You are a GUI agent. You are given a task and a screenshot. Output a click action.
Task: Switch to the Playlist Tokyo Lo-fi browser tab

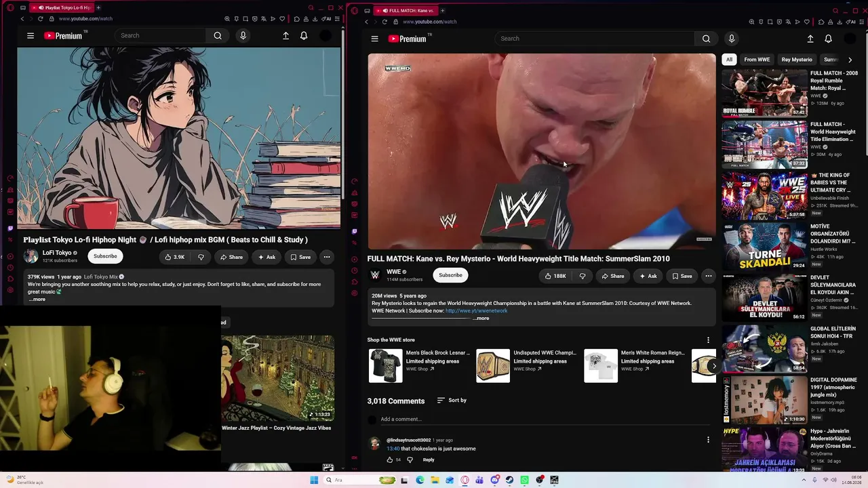click(x=61, y=7)
